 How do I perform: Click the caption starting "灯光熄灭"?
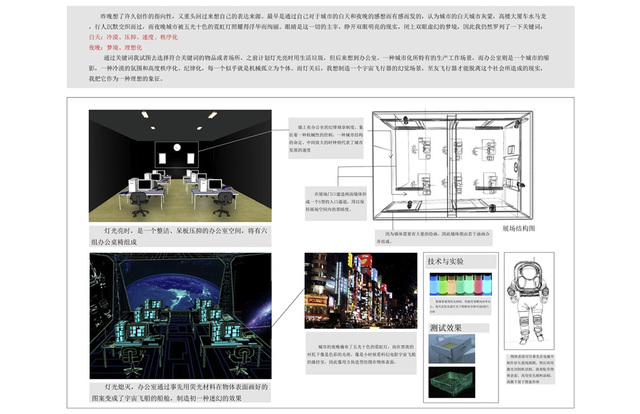coord(180,392)
